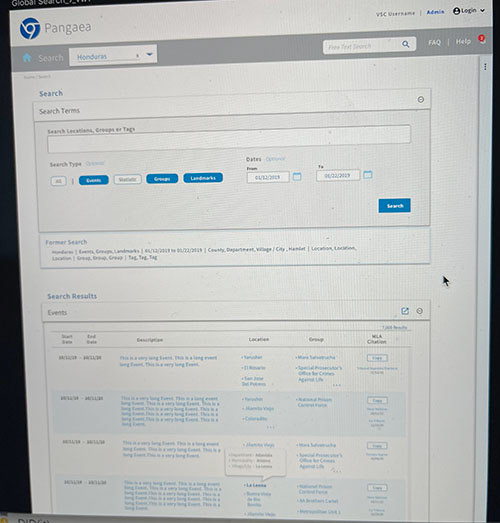Open the Search nav item
This screenshot has width=500, height=523.
pyautogui.click(x=51, y=58)
